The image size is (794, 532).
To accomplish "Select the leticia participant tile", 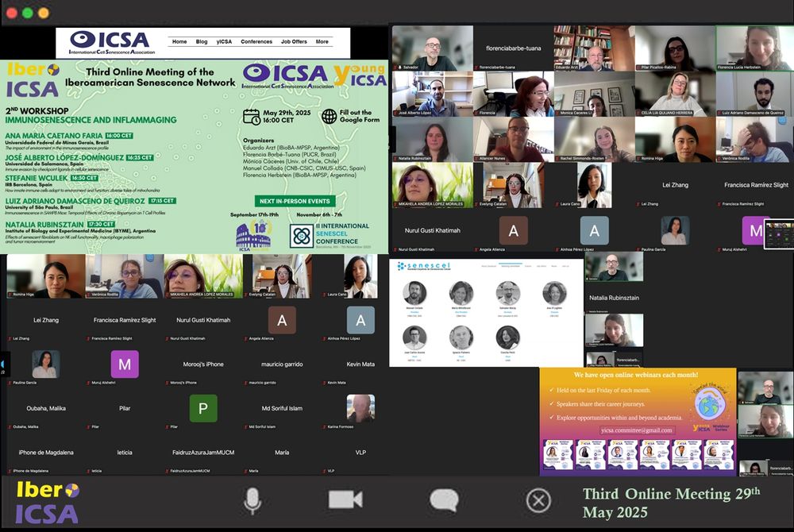I will (x=124, y=454).
